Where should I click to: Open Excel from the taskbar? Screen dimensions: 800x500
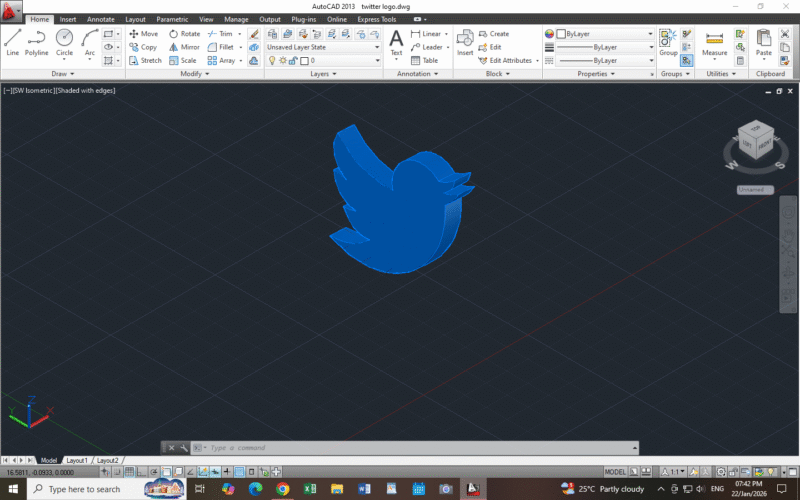point(310,489)
